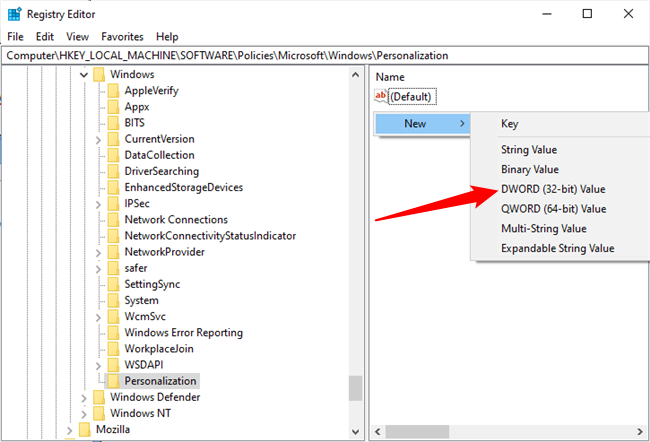Click the AppleVerify folder icon
The width and height of the screenshot is (650, 442).
click(113, 91)
